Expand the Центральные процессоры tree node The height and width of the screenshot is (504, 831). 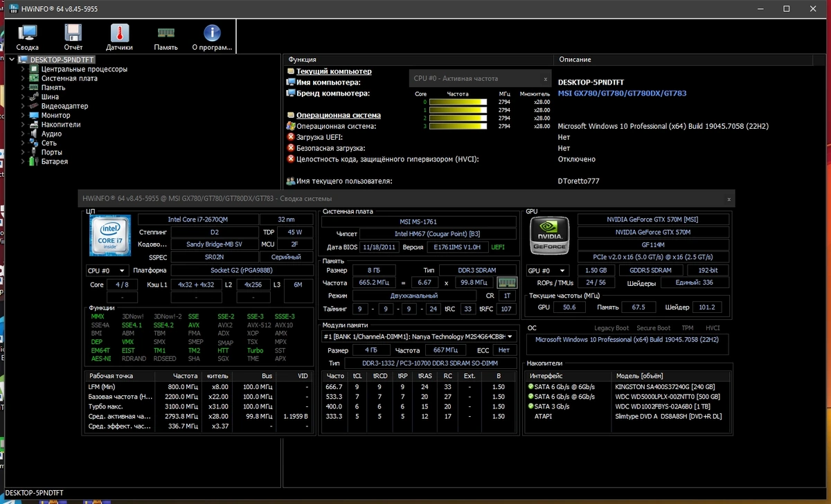[24, 69]
